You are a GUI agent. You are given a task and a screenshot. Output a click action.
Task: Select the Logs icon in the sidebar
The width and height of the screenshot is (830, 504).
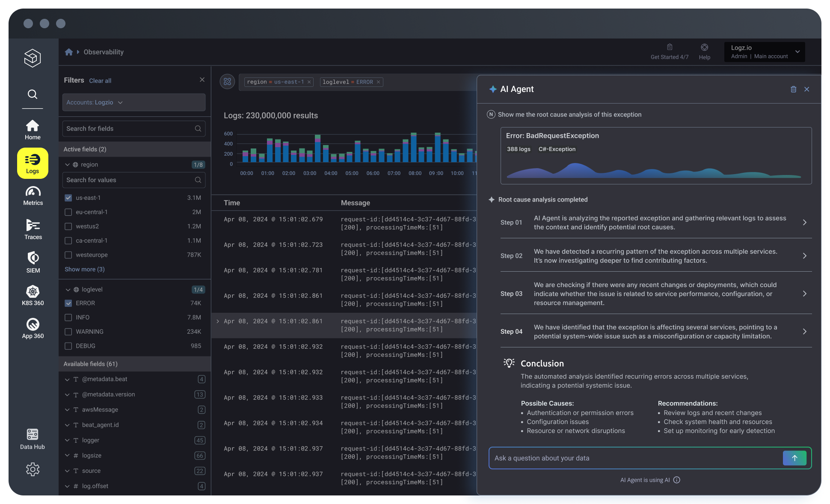pos(33,163)
